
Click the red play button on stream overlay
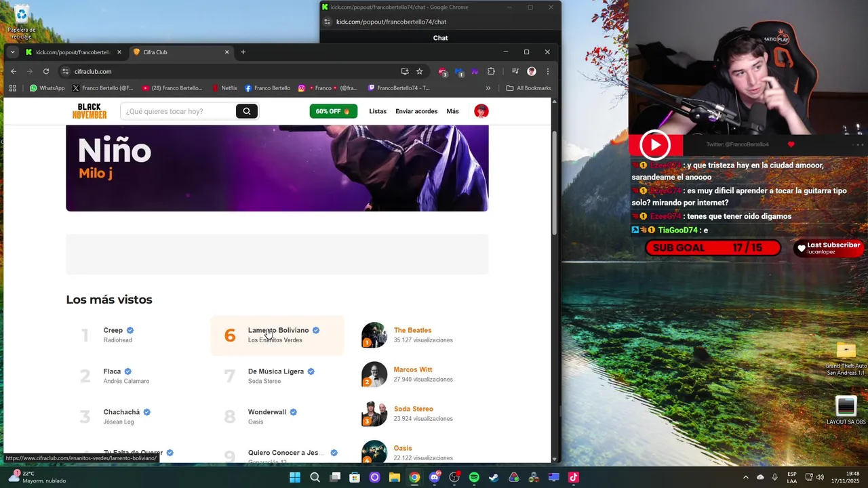coord(655,144)
